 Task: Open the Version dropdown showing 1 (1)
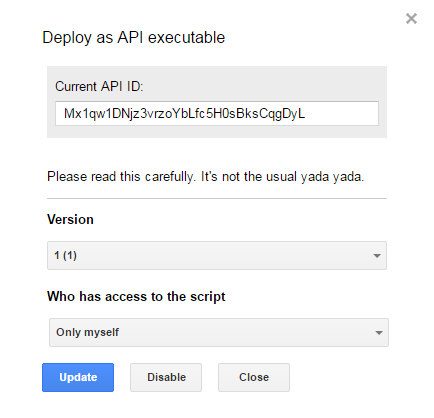[217, 255]
